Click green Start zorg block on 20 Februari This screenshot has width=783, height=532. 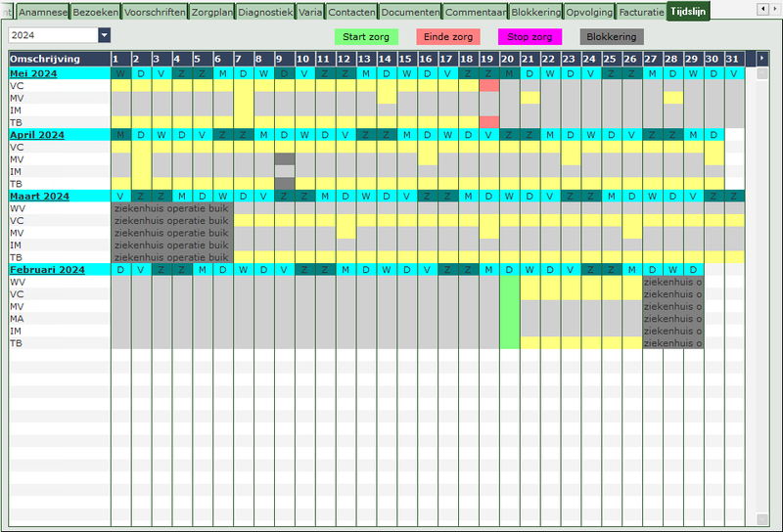(509, 312)
